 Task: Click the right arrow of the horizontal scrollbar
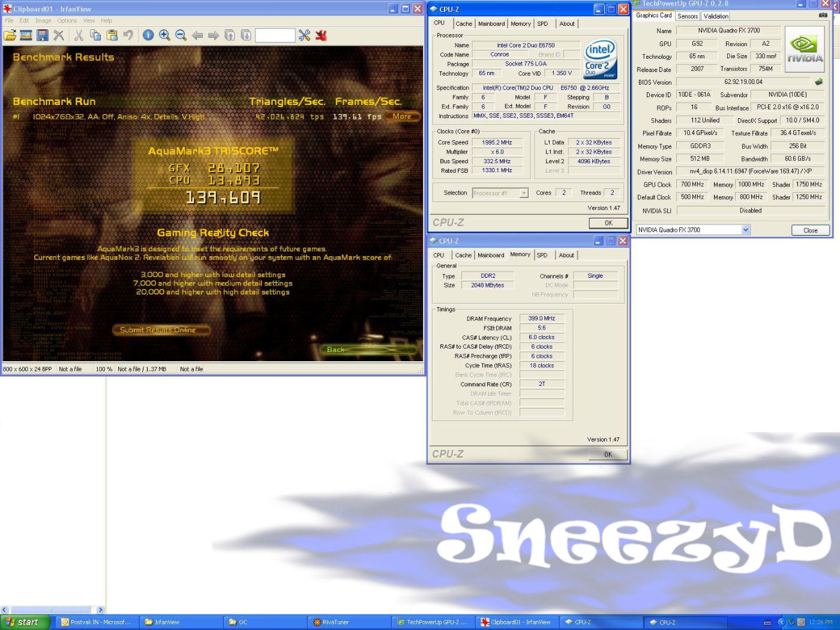(100, 610)
